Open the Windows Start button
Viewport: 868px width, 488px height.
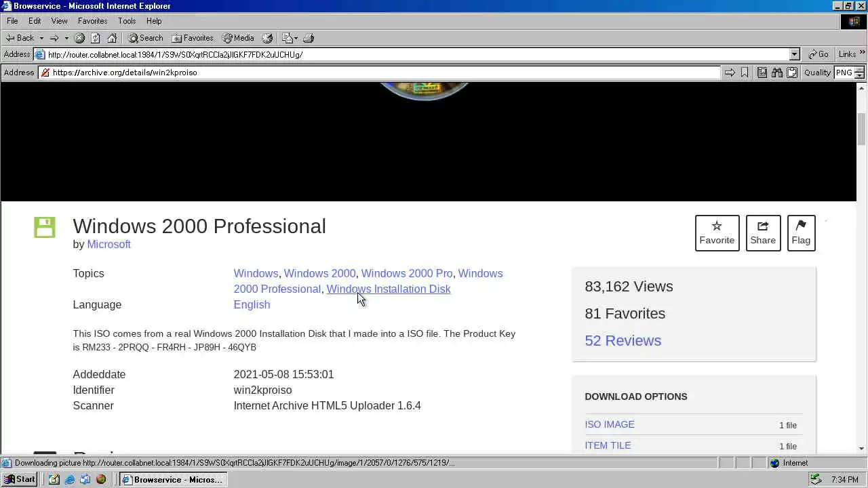click(20, 479)
